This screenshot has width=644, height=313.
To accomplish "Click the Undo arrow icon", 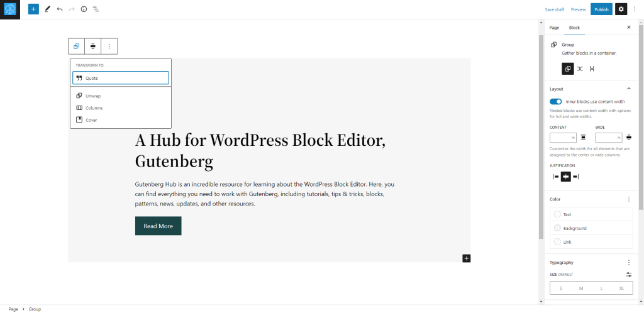I will point(60,9).
